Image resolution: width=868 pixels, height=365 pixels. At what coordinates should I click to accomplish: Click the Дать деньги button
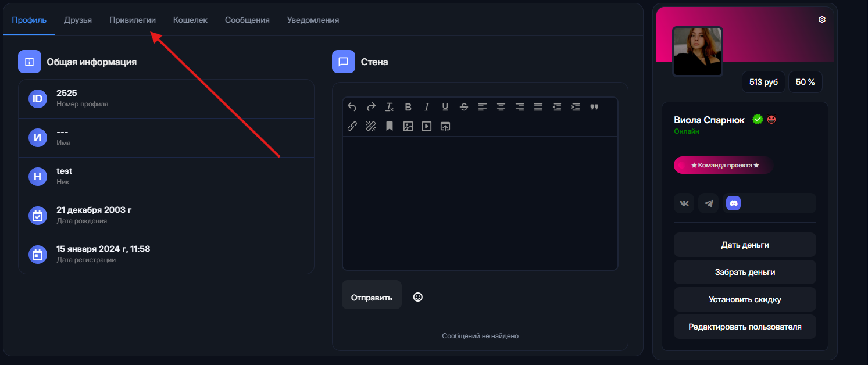pyautogui.click(x=745, y=245)
